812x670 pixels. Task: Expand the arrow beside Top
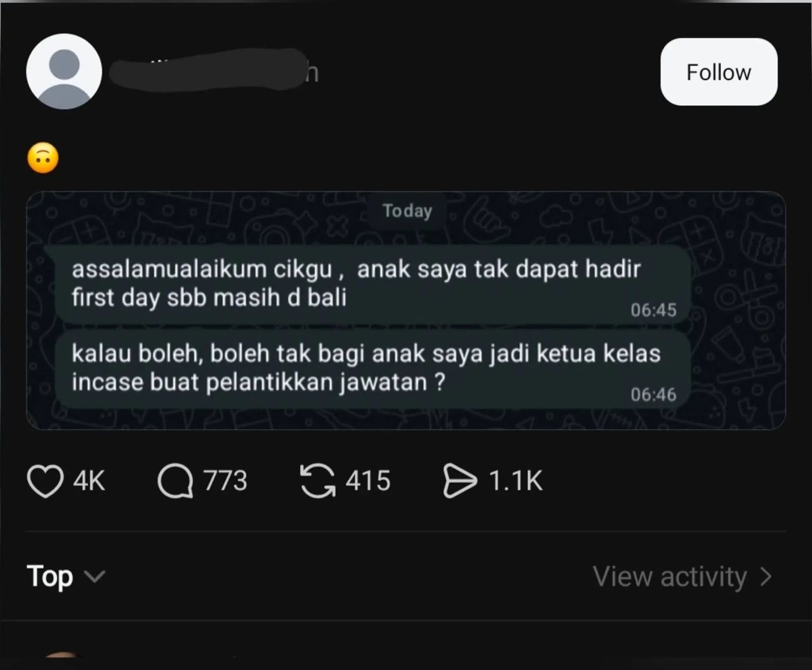click(95, 577)
